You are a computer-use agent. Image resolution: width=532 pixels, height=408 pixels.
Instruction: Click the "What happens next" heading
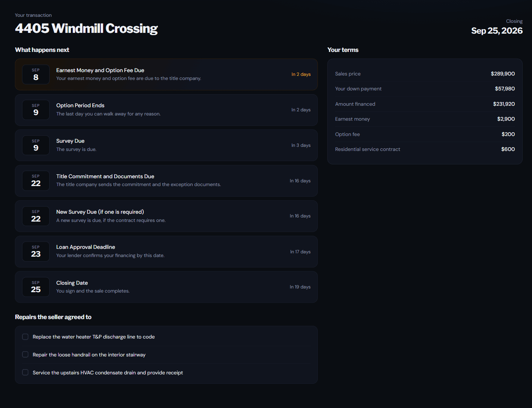click(42, 50)
